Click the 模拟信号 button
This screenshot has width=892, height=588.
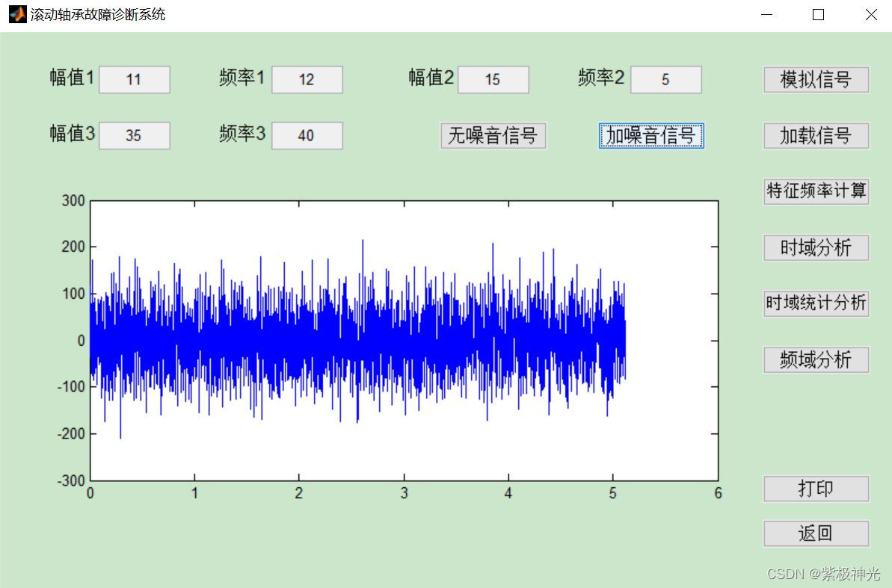(816, 80)
